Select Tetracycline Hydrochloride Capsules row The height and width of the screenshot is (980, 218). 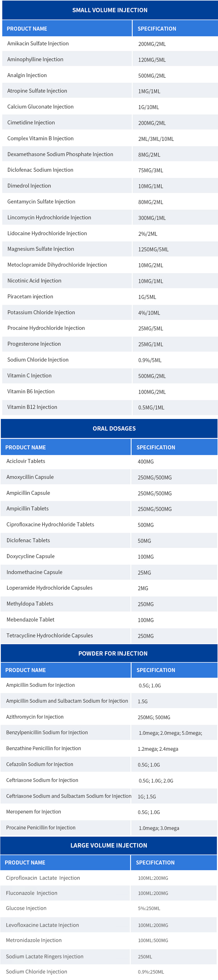point(49,635)
